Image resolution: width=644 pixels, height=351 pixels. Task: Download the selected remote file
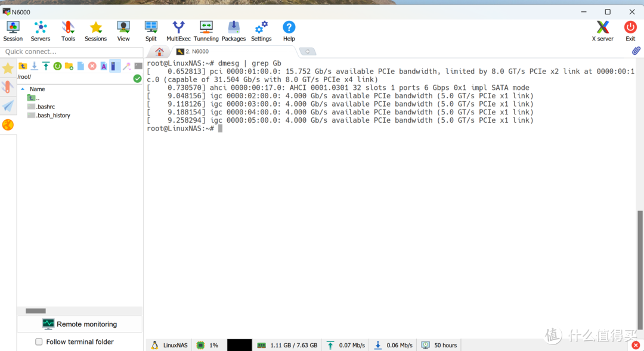click(x=34, y=66)
